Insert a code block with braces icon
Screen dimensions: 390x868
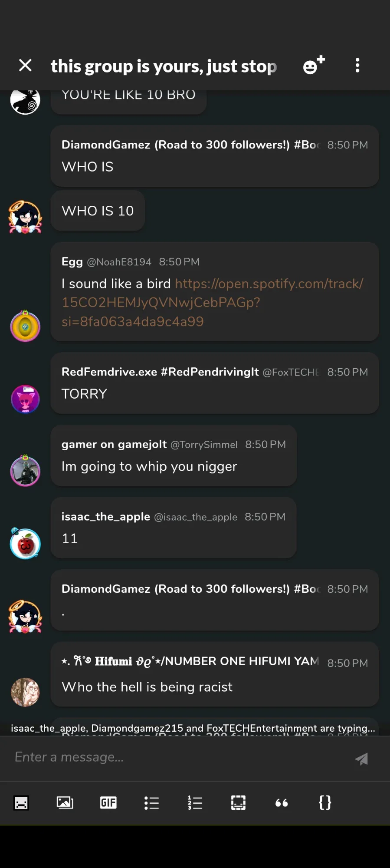325,803
